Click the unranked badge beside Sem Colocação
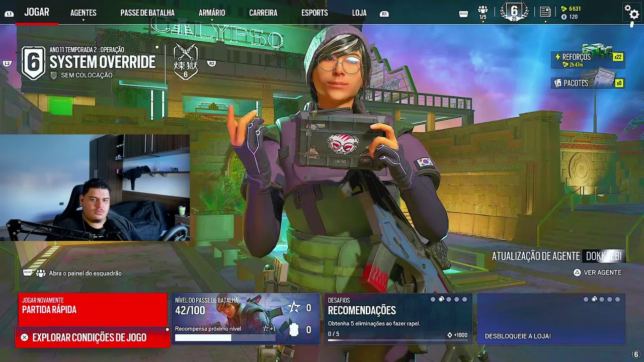The width and height of the screenshot is (644, 362). (54, 75)
